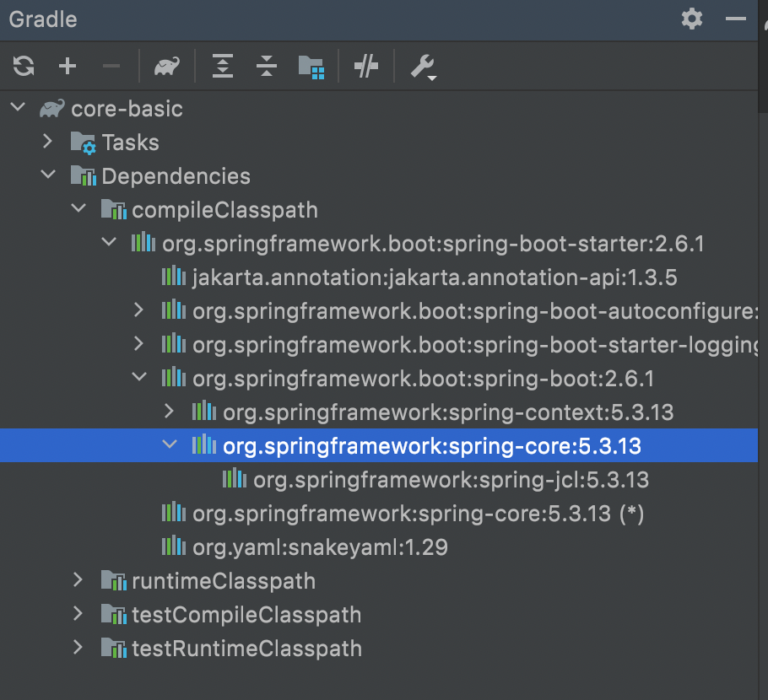Select the Tasks folder label
Viewport: 768px width, 700px height.
click(x=130, y=143)
